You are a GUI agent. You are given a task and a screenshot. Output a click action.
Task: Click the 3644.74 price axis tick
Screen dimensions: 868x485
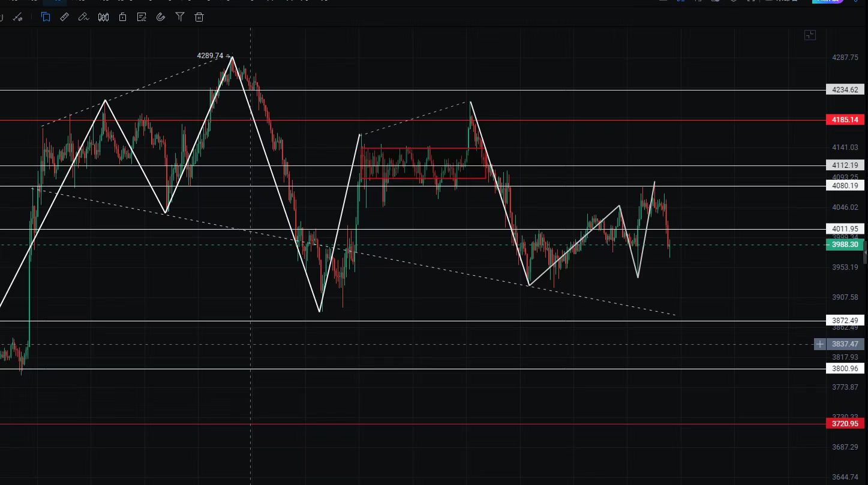[x=845, y=477]
